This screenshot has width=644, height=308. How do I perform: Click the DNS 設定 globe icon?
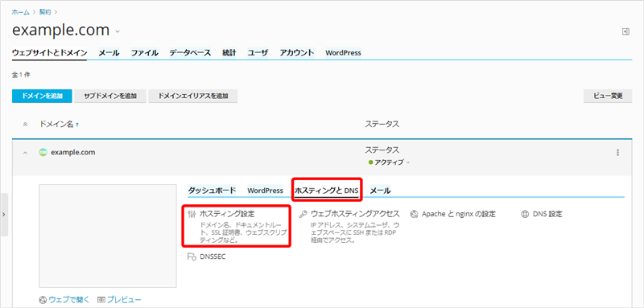(x=525, y=214)
